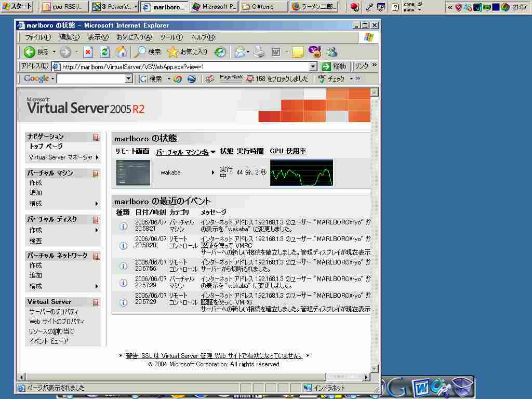Open the ヘルプ(H) menu
Screen dimensions: 532x399
pyautogui.click(x=203, y=37)
